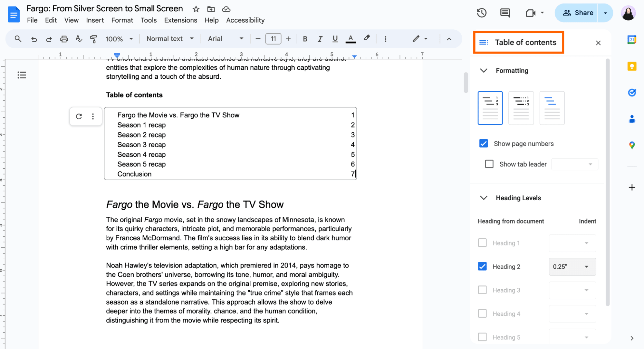Open the Google Docs home icon
644x349 pixels.
[x=14, y=14]
